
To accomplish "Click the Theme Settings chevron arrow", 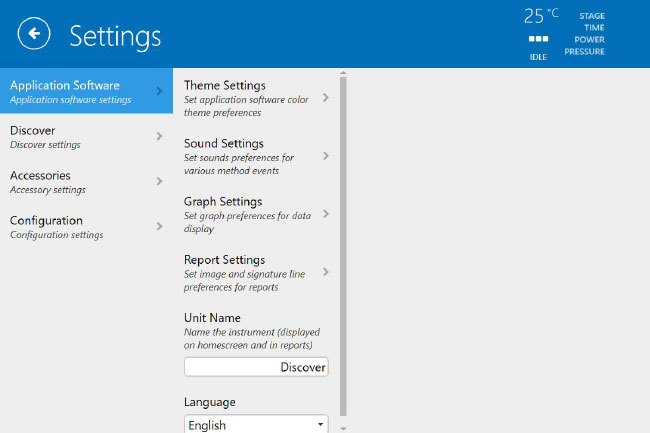I will pos(326,98).
